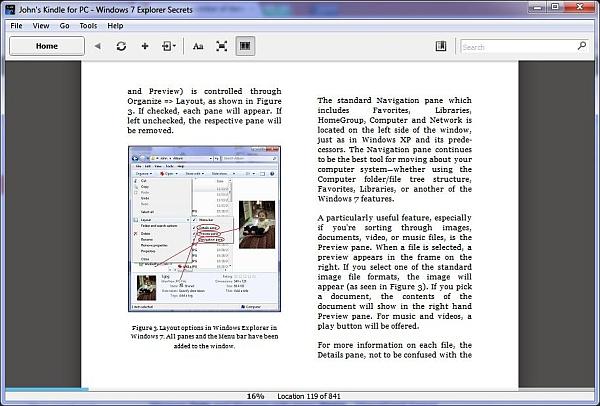Open the Go menu
Image resolution: width=600 pixels, height=406 pixels.
[x=64, y=26]
